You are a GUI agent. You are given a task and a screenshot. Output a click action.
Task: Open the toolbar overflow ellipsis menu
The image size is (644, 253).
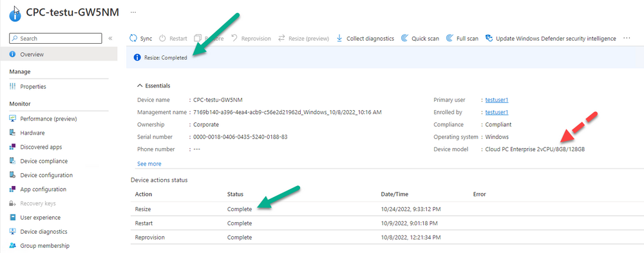[x=627, y=38]
